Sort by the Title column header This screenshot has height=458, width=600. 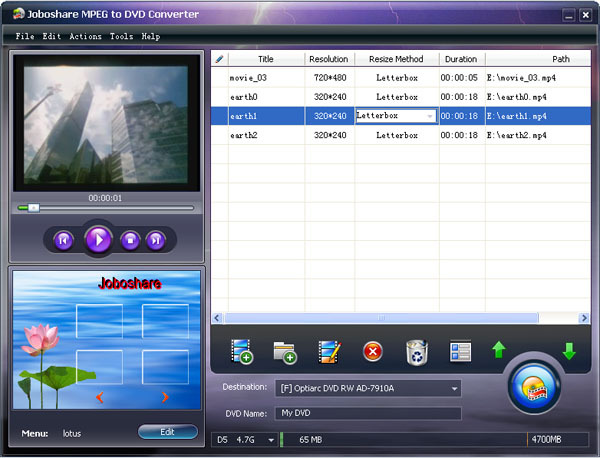click(266, 59)
